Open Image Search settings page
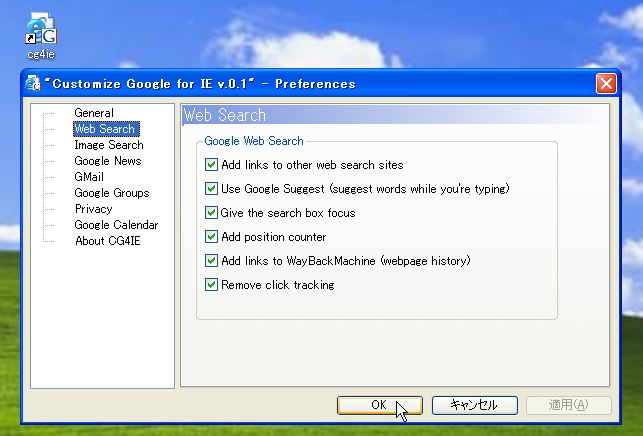643x436 pixels. [109, 145]
